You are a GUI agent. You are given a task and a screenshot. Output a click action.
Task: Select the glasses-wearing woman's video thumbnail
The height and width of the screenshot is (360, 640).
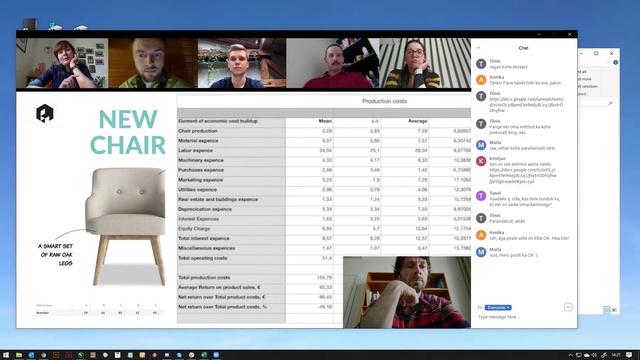(x=425, y=63)
